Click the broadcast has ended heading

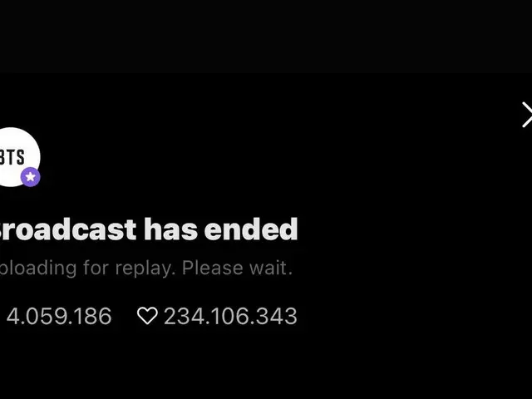[148, 229]
